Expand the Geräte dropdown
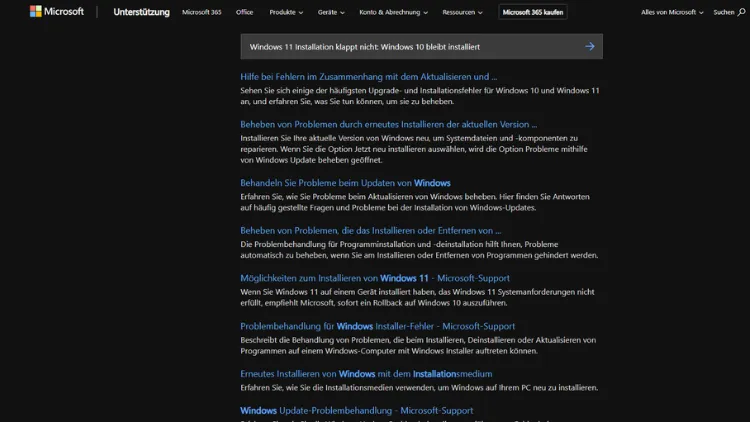Image resolution: width=750 pixels, height=422 pixels. pos(331,12)
